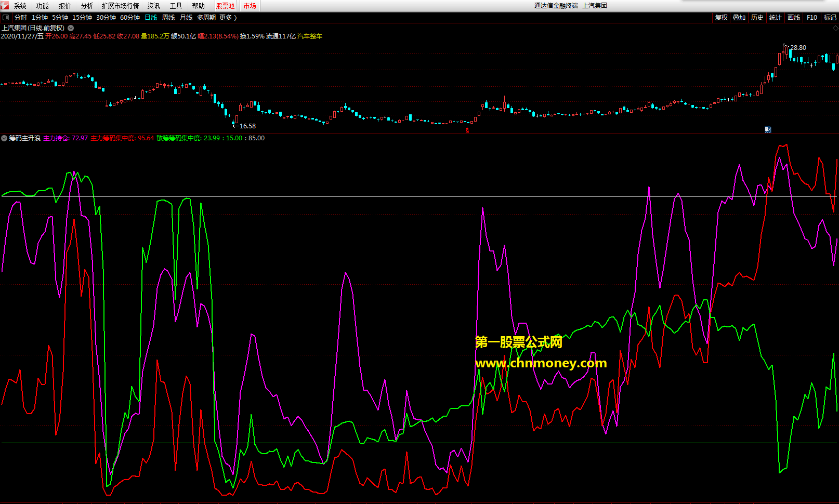
Task: Click the diamond icon at chart top-right corner
Action: [835, 28]
